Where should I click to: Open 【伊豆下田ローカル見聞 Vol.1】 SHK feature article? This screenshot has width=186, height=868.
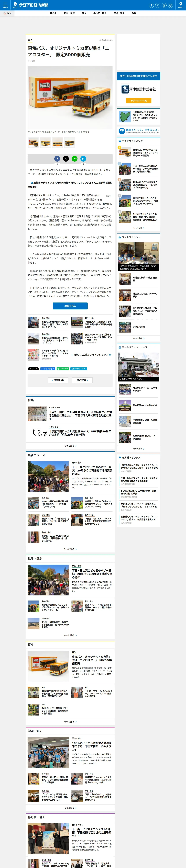(80, 433)
